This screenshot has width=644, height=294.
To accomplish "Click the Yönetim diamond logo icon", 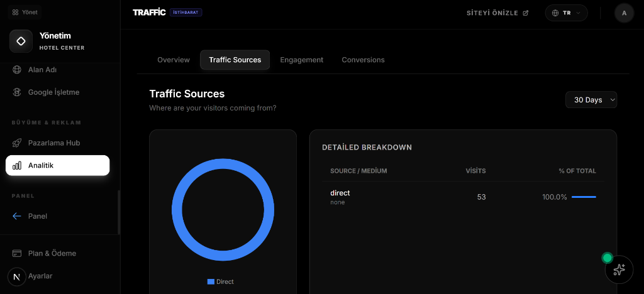I will click(21, 41).
